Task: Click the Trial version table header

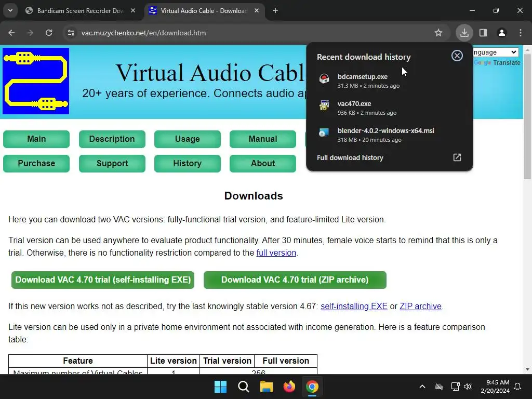Action: pyautogui.click(x=227, y=361)
